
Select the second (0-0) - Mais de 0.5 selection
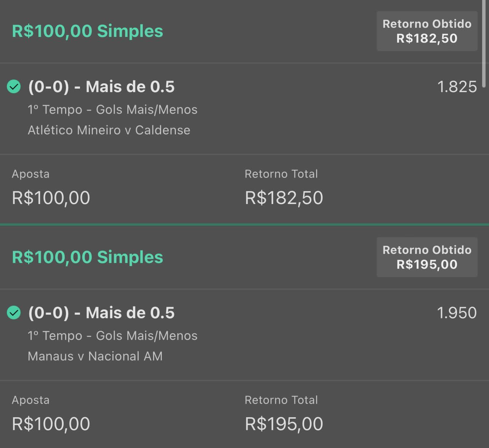[101, 313]
